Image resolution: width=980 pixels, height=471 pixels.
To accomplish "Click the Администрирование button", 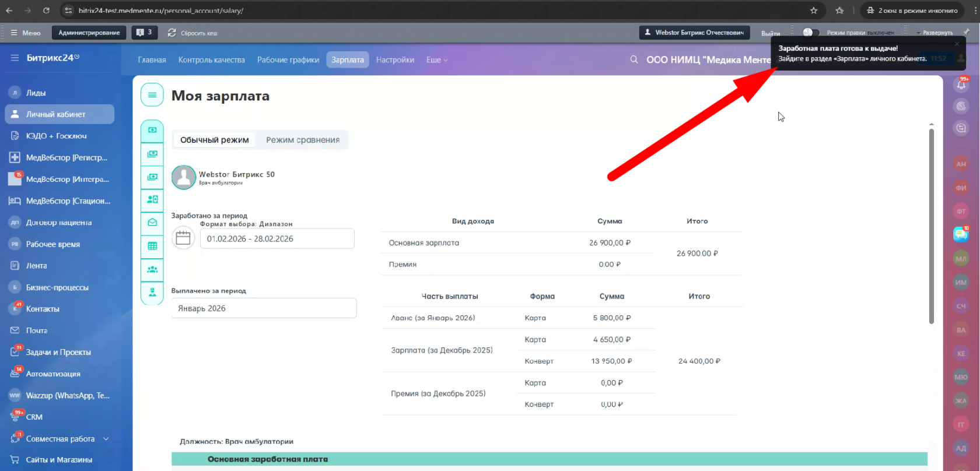I will 89,33.
